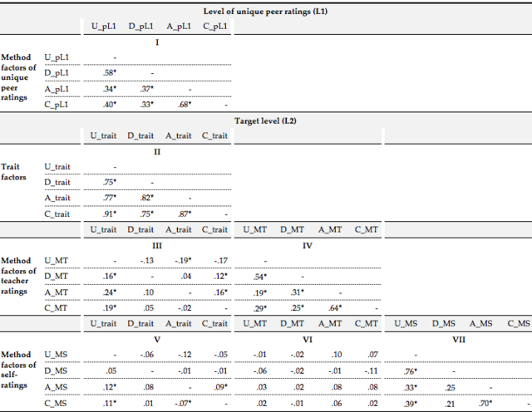Select section numeral V
The width and height of the screenshot is (532, 412).
(x=157, y=340)
